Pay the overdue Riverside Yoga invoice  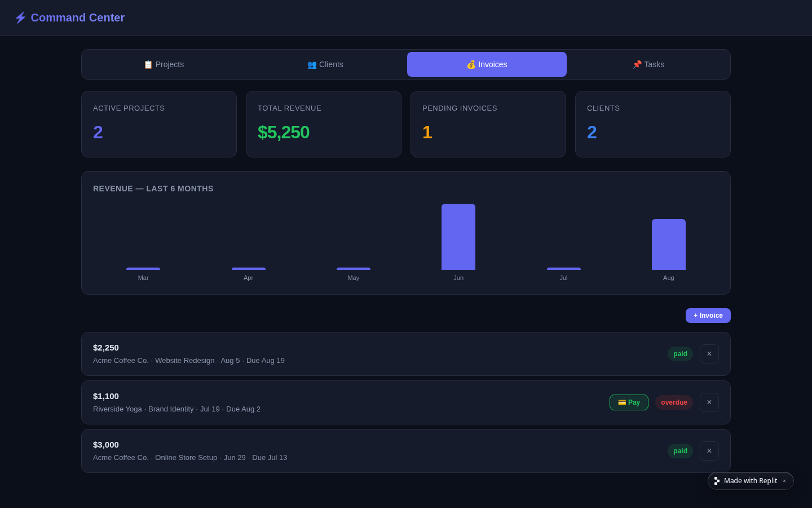click(629, 402)
